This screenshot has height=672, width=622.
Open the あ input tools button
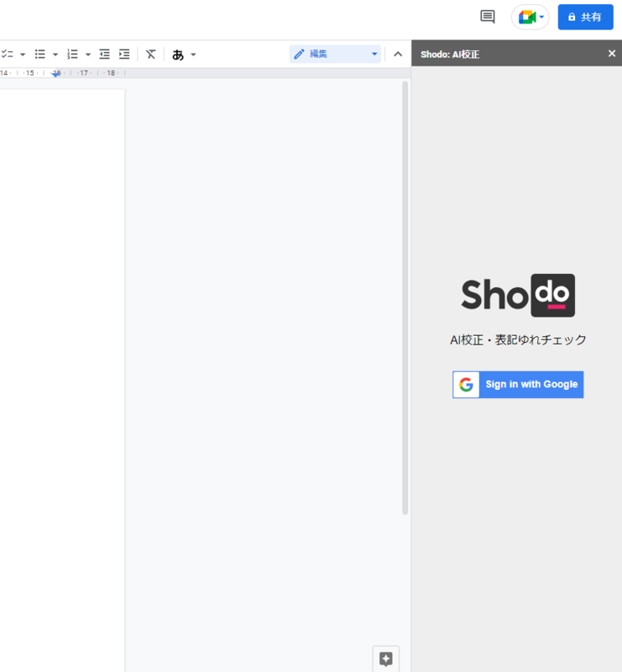178,55
